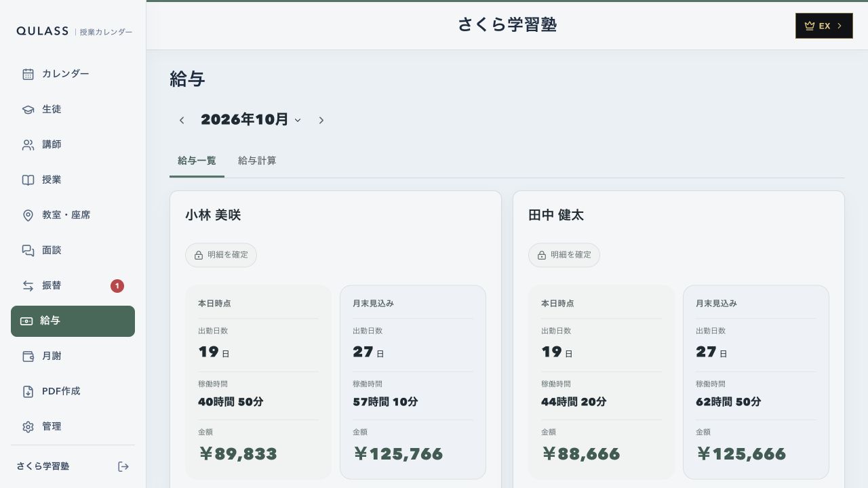This screenshot has width=868, height=488.
Task: Go to previous month with left chevron
Action: pos(182,120)
